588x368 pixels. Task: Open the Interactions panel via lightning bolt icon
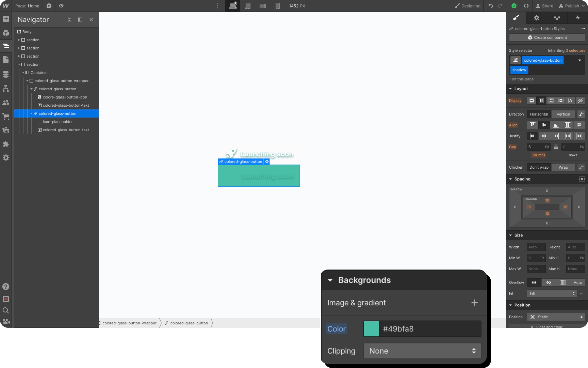(577, 18)
